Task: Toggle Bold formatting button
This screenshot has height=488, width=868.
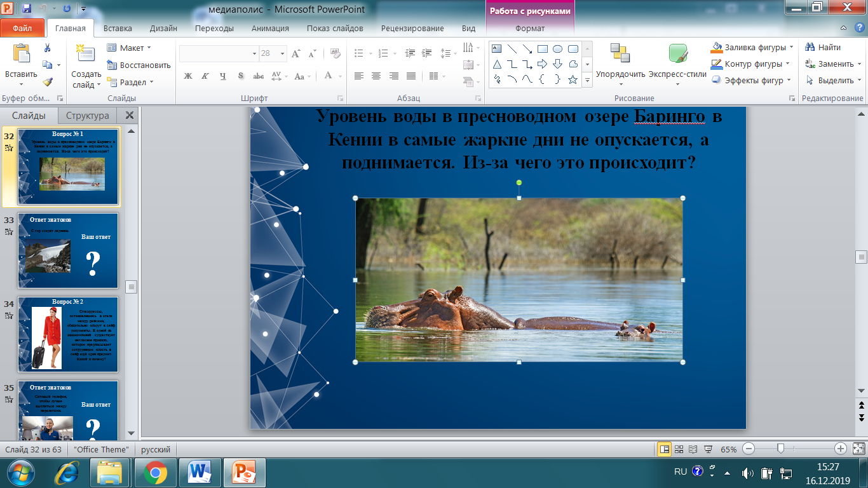Action: point(188,76)
